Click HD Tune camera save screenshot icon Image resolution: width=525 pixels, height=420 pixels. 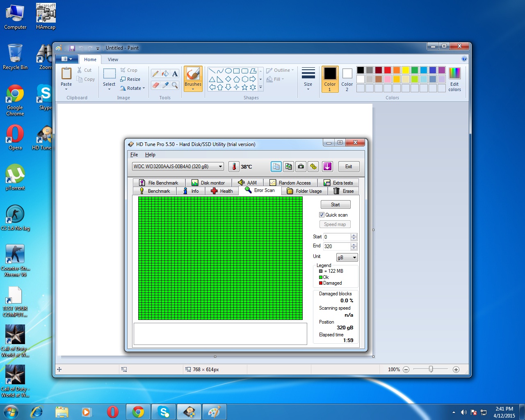tap(301, 167)
